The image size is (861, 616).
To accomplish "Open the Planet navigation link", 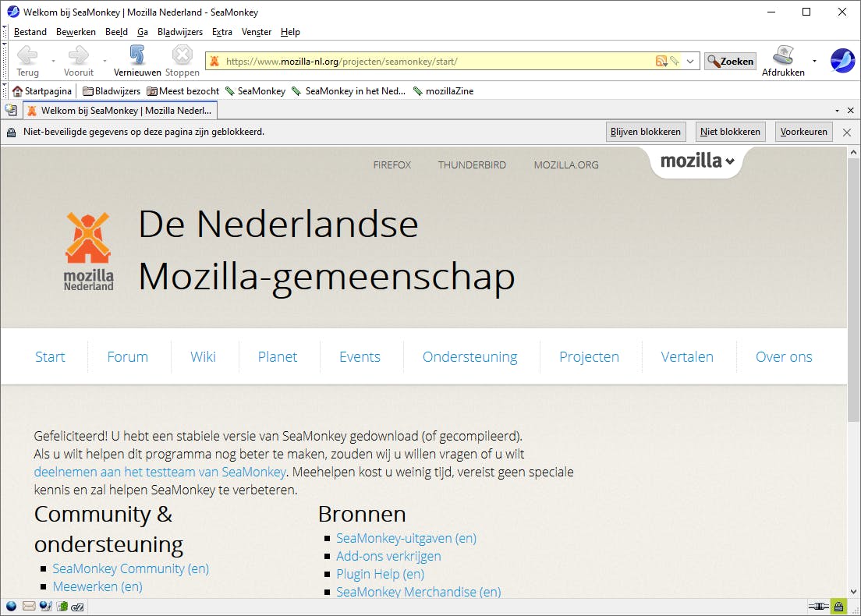I will click(x=278, y=357).
